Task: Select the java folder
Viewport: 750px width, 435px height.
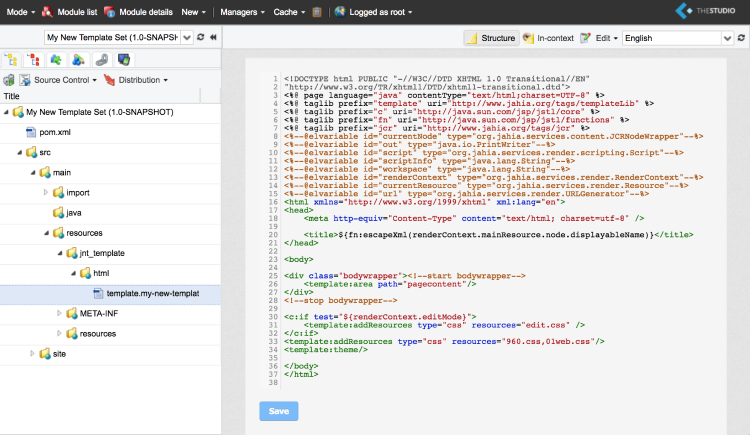Action: 74,212
